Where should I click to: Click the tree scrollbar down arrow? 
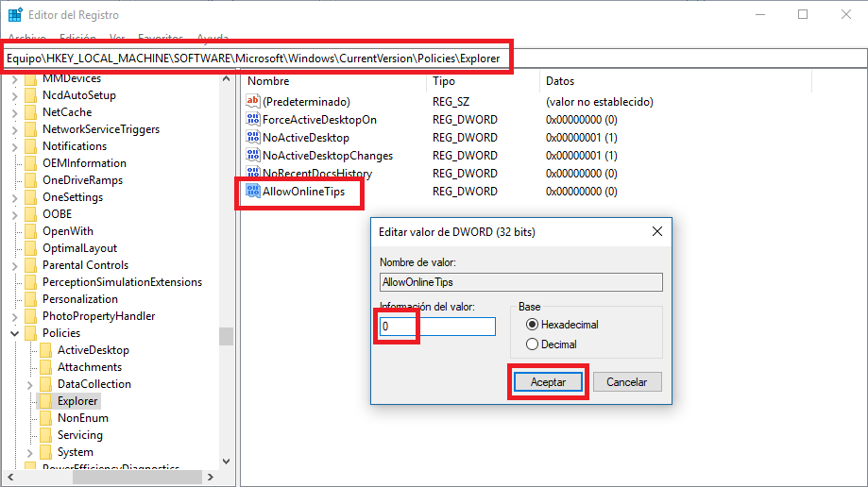pos(226,462)
